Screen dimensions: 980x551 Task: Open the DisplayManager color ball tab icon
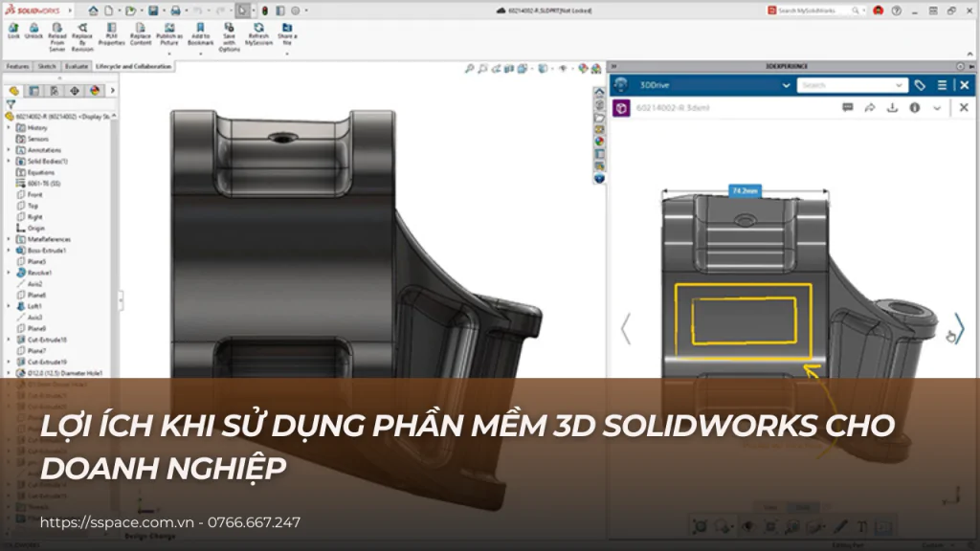coord(95,91)
